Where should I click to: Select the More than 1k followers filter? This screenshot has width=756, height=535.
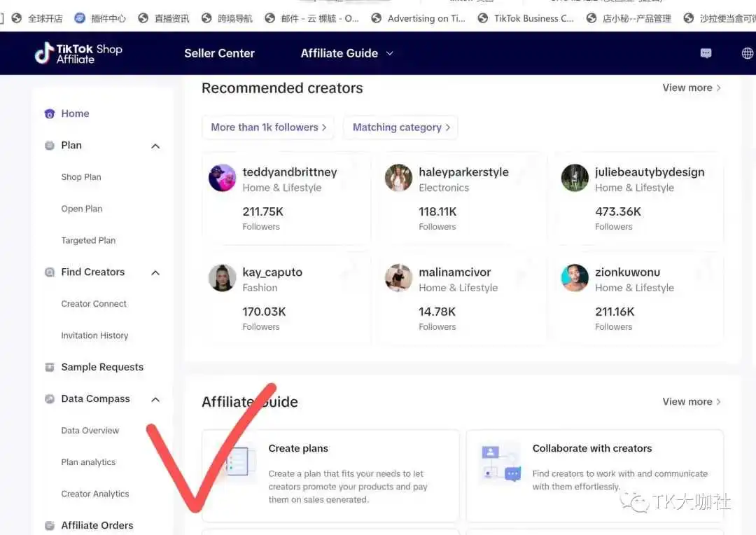pos(269,127)
